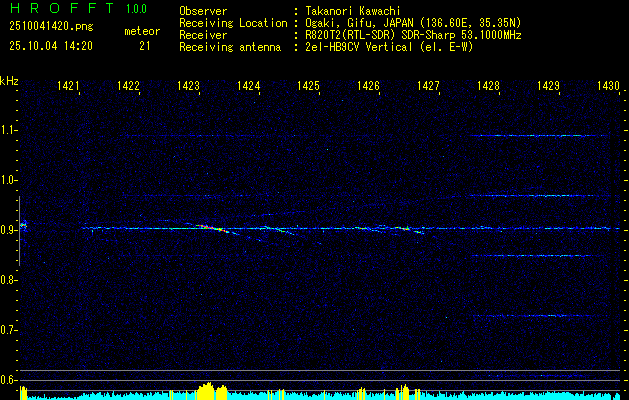
Task: Click frequency label 1.0
Action: click(9, 181)
